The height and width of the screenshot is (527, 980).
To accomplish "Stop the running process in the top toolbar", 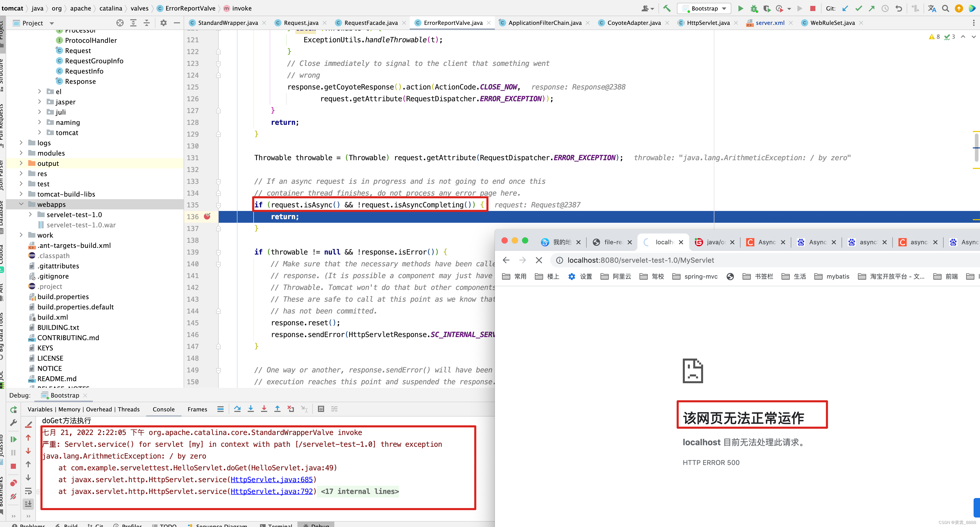I will [x=813, y=8].
